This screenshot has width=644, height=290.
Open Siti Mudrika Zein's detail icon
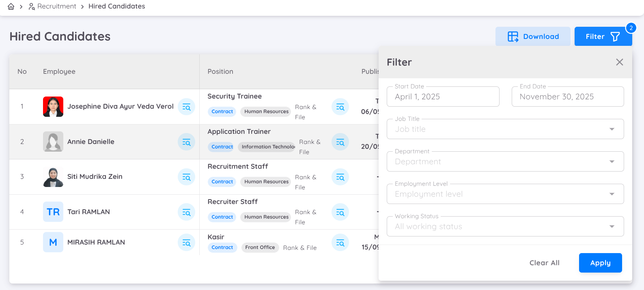(186, 177)
